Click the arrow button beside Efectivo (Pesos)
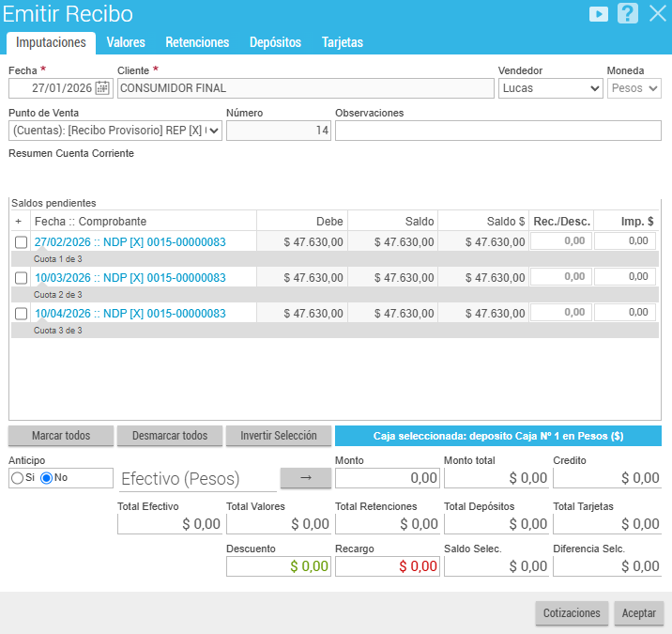The image size is (672, 634). 306,478
